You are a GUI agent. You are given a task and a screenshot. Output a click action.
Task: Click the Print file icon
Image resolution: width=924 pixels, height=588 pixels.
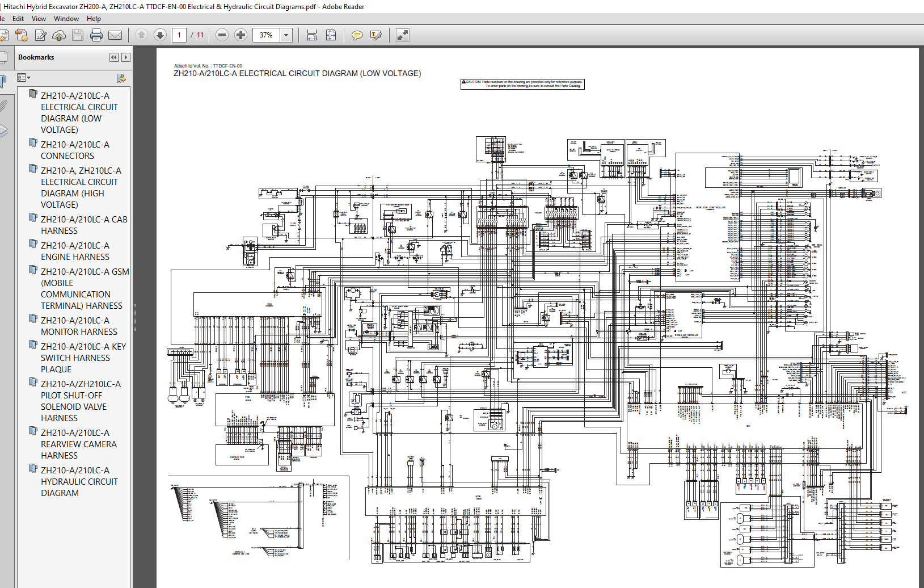(96, 35)
